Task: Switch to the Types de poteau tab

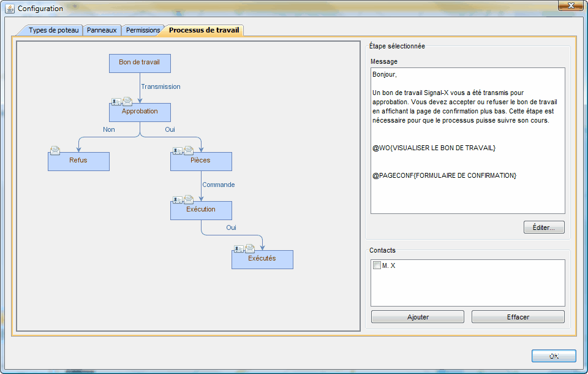Action: (x=53, y=30)
